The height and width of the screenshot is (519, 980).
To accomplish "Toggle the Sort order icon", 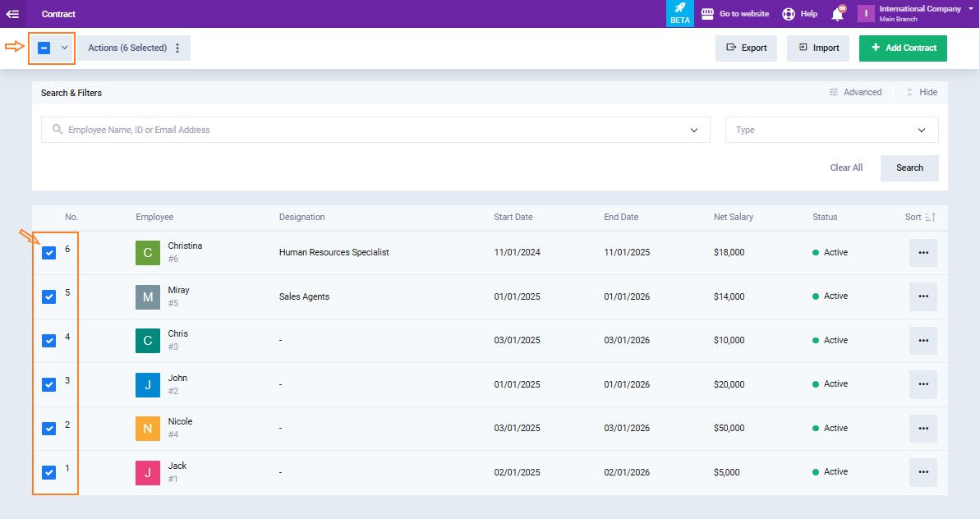I will tap(930, 218).
